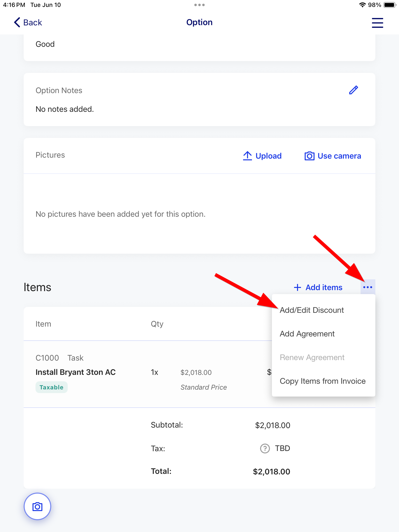Tap the Back text button
This screenshot has height=532, width=399.
pyautogui.click(x=33, y=22)
